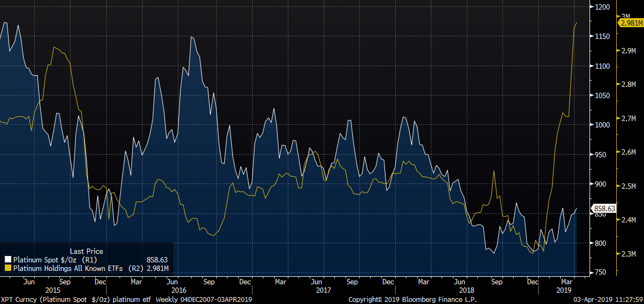Click the 2.6M holdings axis label
The height and width of the screenshot is (304, 644).
pos(630,152)
